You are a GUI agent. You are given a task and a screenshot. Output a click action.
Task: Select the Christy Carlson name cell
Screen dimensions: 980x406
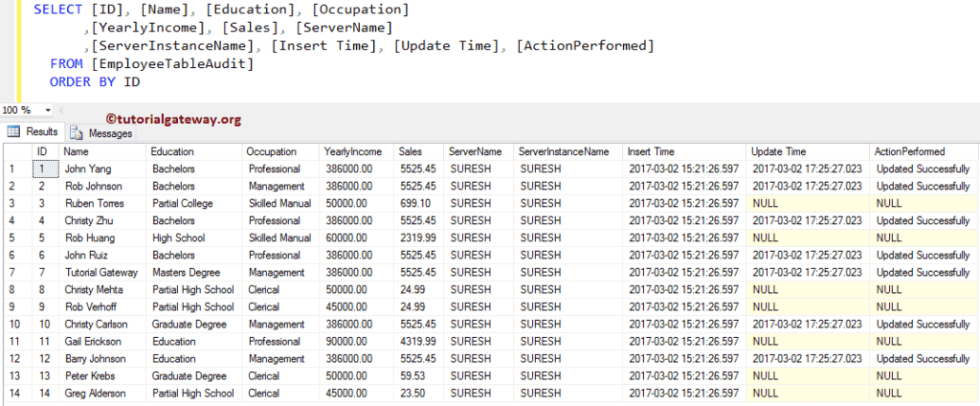point(102,324)
